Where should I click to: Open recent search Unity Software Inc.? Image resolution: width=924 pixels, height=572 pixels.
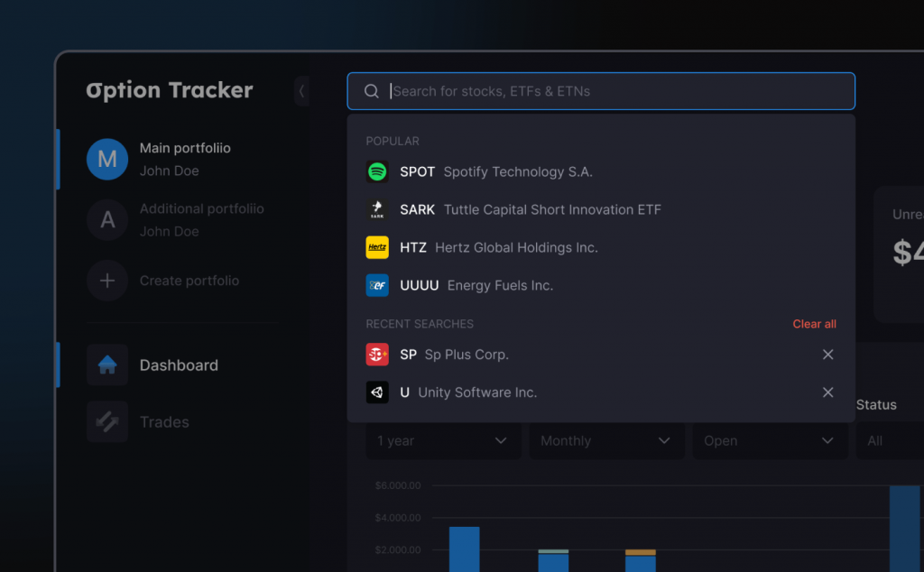click(601, 392)
